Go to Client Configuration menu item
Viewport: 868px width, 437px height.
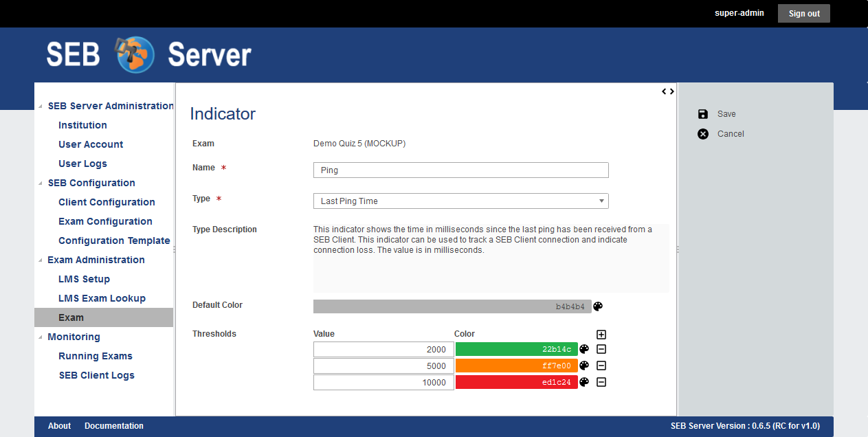coord(107,202)
